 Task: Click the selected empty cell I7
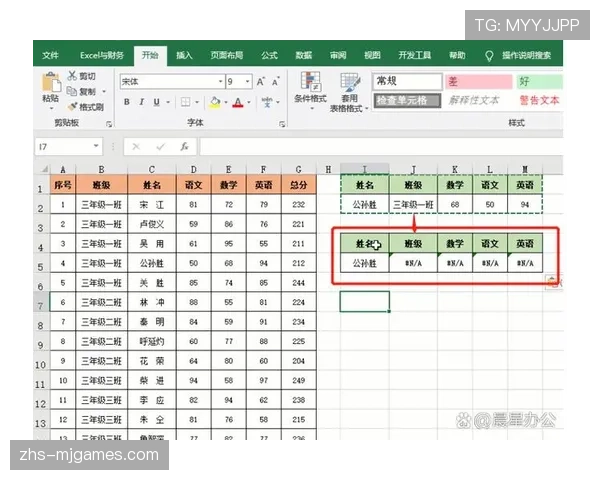365,302
